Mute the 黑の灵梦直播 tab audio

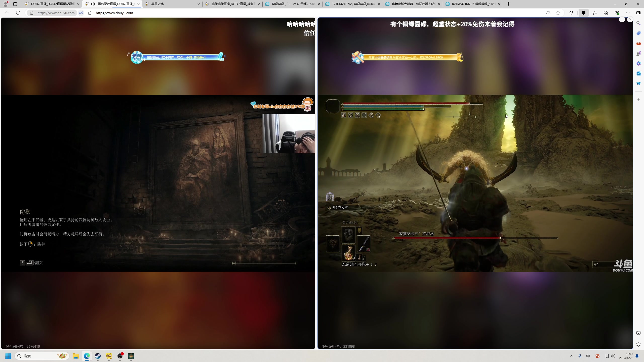[93, 4]
